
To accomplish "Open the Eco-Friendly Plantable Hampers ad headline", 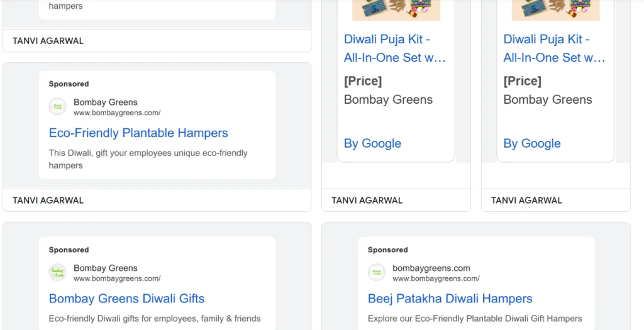I will [x=138, y=133].
